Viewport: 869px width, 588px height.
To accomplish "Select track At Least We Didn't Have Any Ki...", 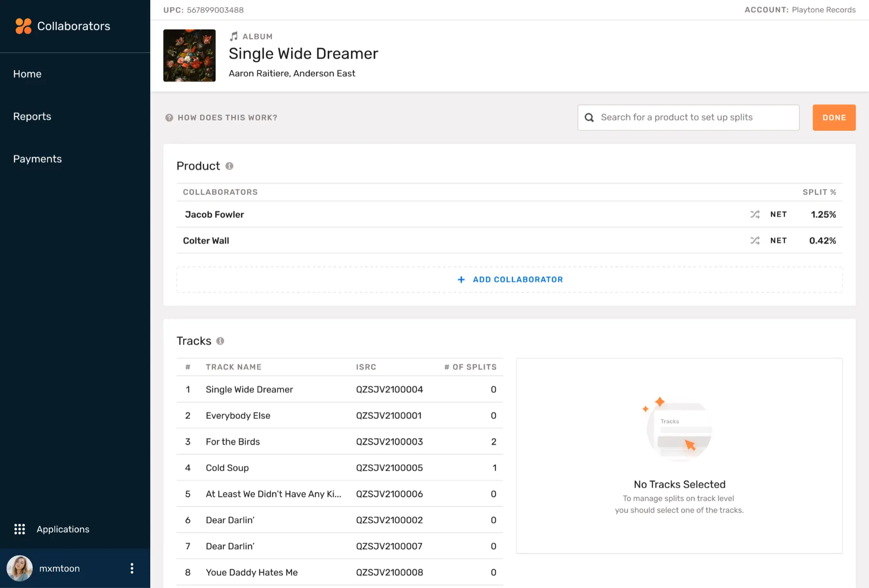I will [339, 493].
